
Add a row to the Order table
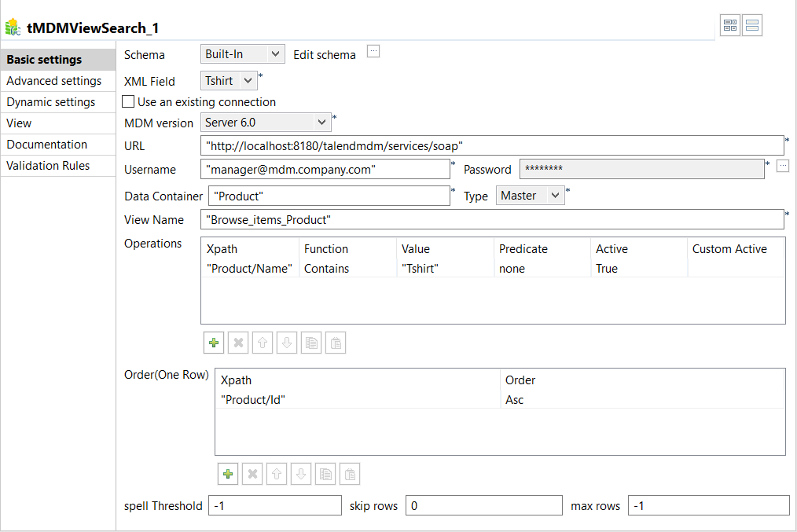click(228, 474)
